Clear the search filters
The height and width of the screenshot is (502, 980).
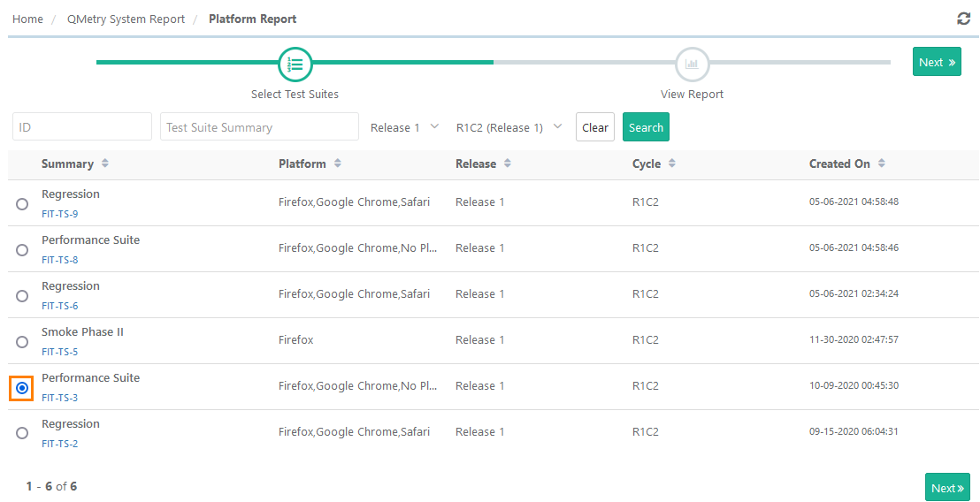(594, 127)
